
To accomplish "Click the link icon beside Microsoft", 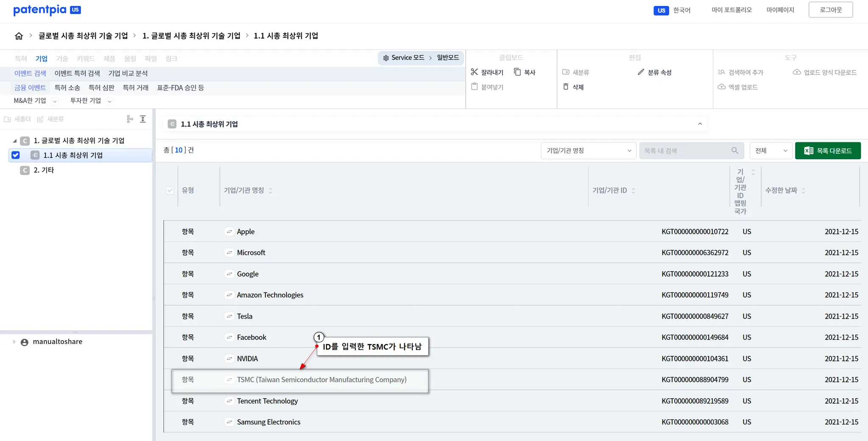I will [x=229, y=252].
